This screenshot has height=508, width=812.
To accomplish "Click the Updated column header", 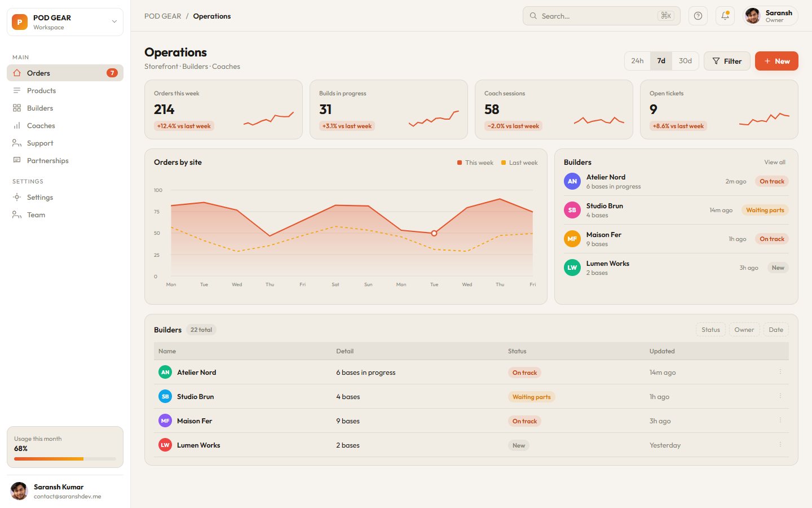I will (x=662, y=351).
